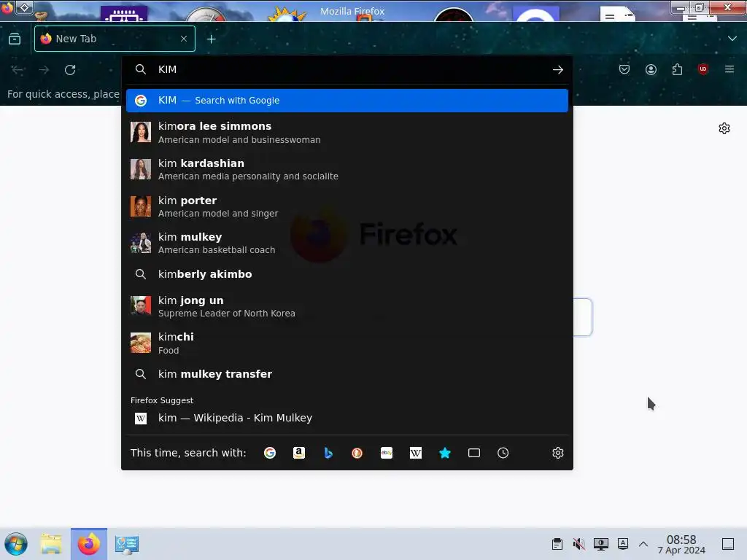Open the Extensions puzzle icon
This screenshot has width=747, height=560.
pyautogui.click(x=677, y=69)
